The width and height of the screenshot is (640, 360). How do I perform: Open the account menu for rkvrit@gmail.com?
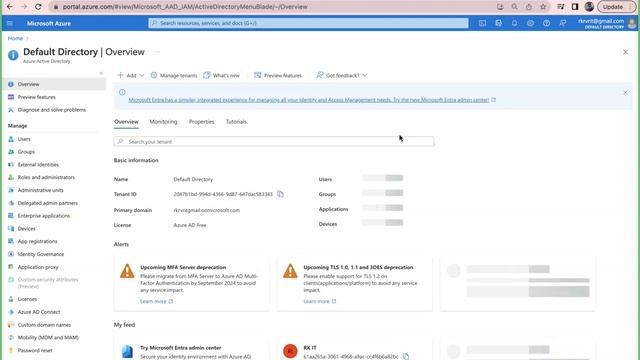[x=606, y=23]
